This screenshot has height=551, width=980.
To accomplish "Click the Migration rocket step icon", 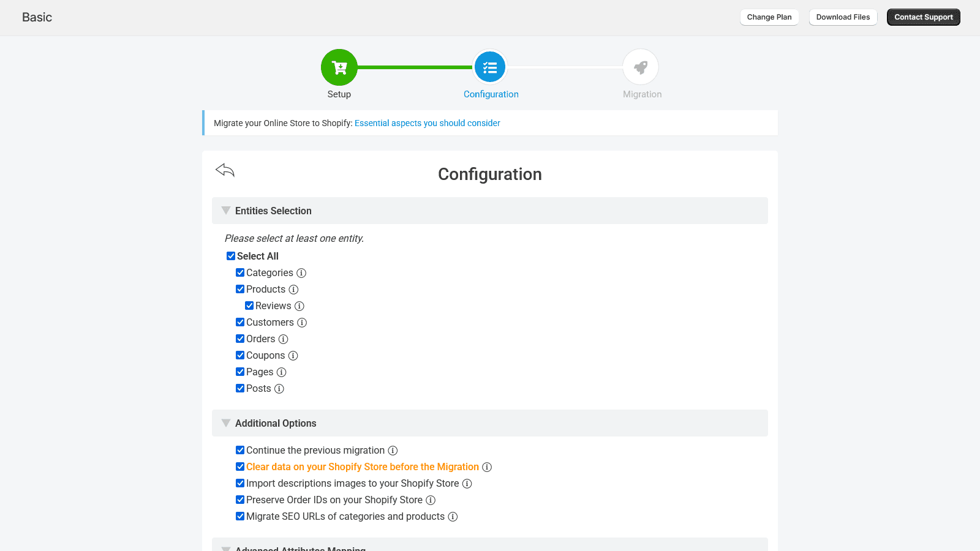I will coord(641,67).
